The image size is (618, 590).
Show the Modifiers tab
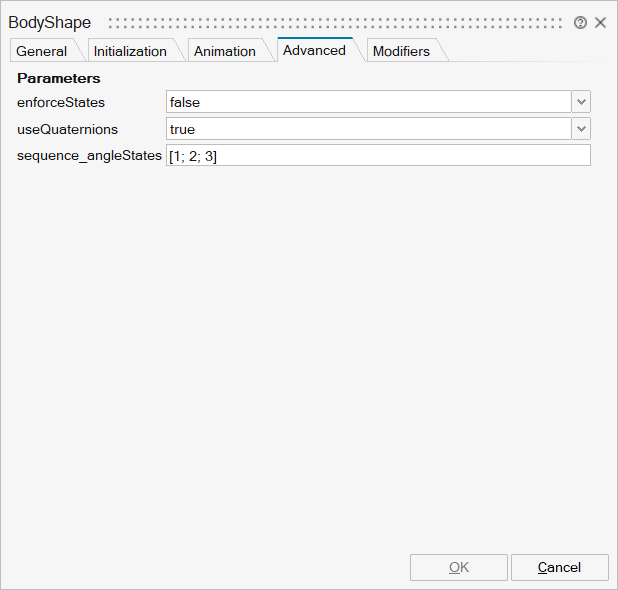pyautogui.click(x=401, y=51)
